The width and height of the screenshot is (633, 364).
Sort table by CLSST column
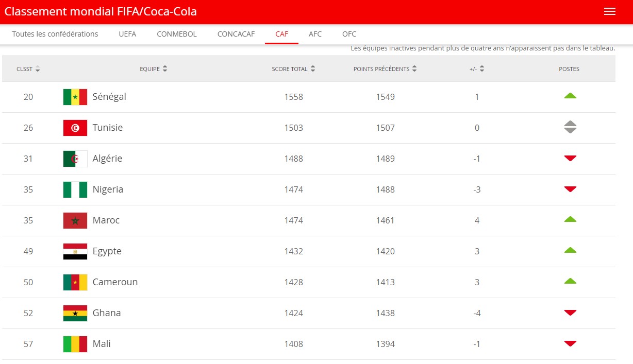click(28, 69)
